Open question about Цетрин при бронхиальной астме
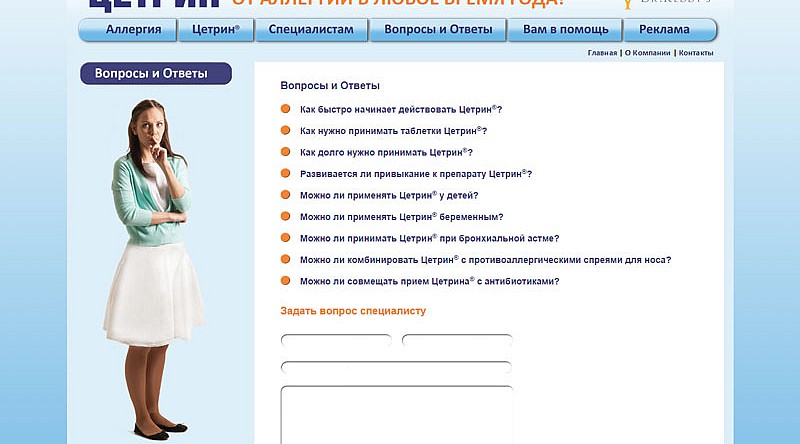Image resolution: width=800 pixels, height=444 pixels. [430, 238]
